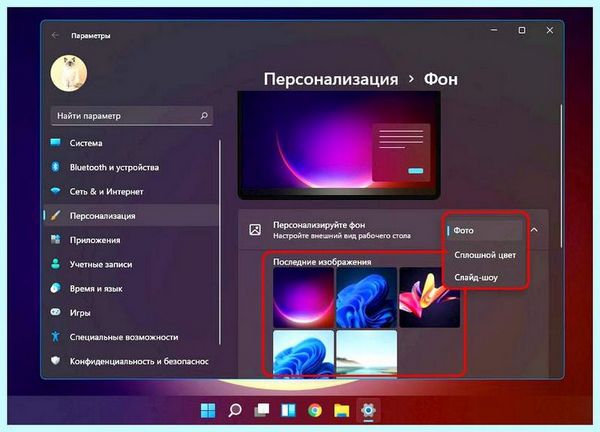The width and height of the screenshot is (600, 432).
Task: Click Персонализация breadcrumb link
Action: 331,79
